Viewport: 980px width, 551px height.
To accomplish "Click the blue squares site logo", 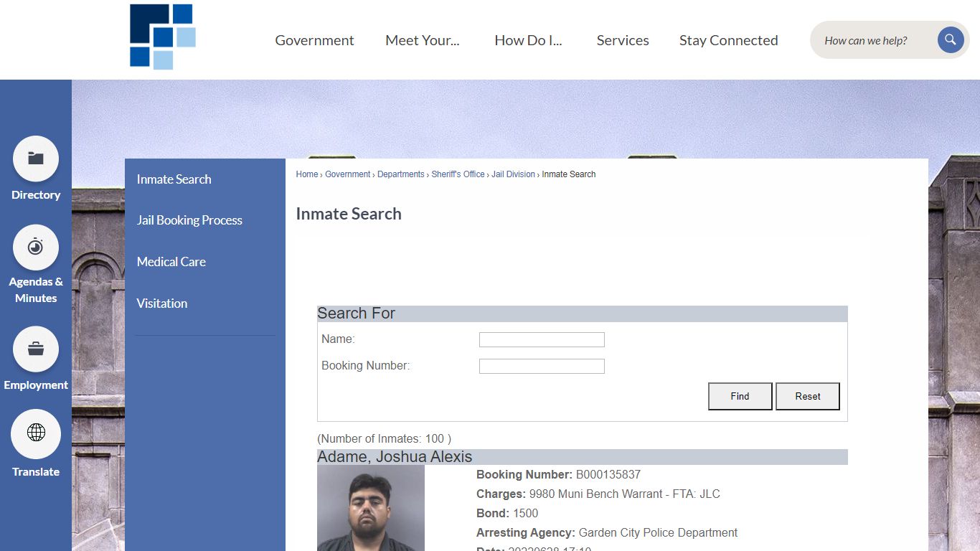I will click(163, 37).
